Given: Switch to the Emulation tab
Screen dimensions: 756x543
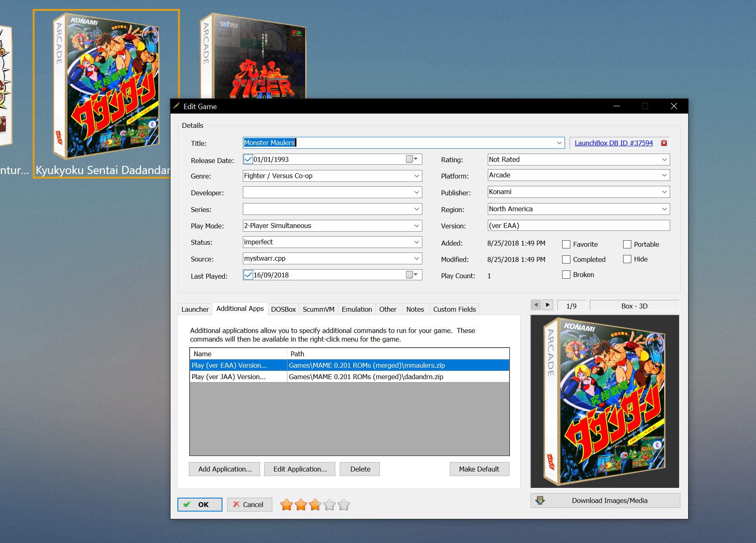Looking at the screenshot, I should 357,309.
